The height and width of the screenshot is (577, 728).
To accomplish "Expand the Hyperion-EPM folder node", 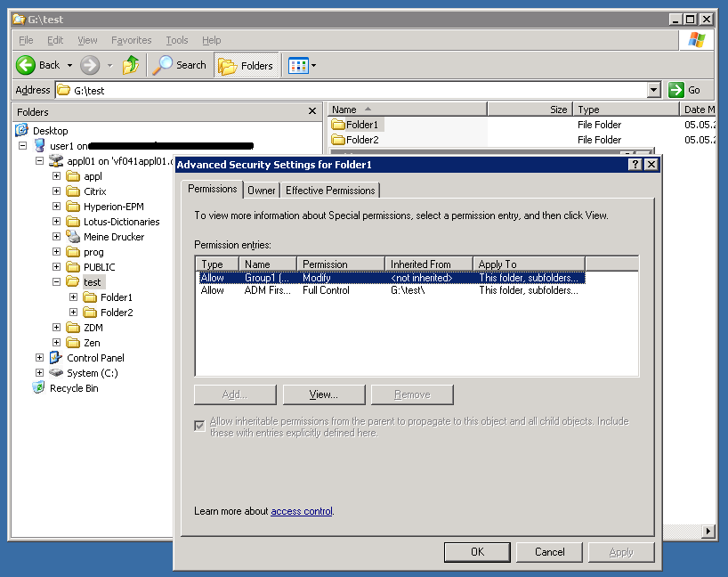I will coord(56,207).
